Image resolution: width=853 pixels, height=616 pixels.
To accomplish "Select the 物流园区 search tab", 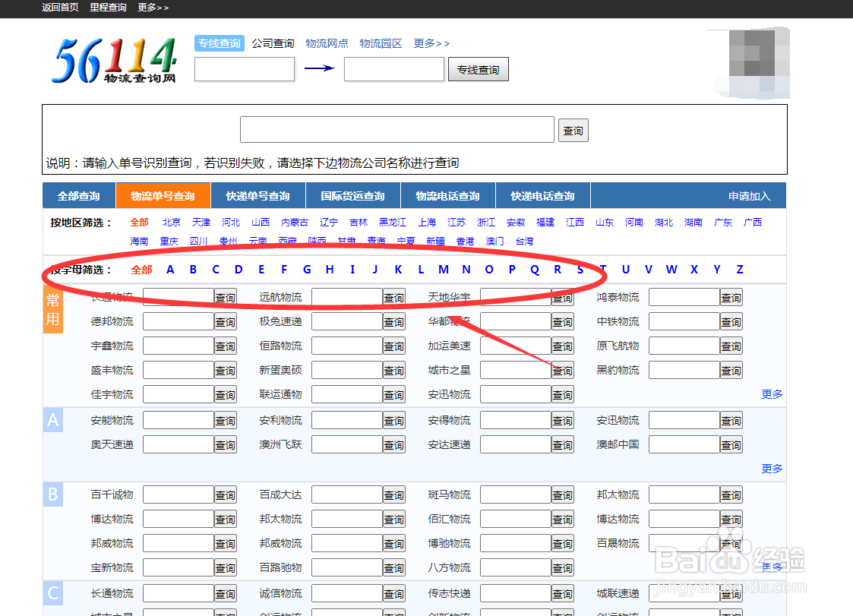I will pyautogui.click(x=381, y=43).
